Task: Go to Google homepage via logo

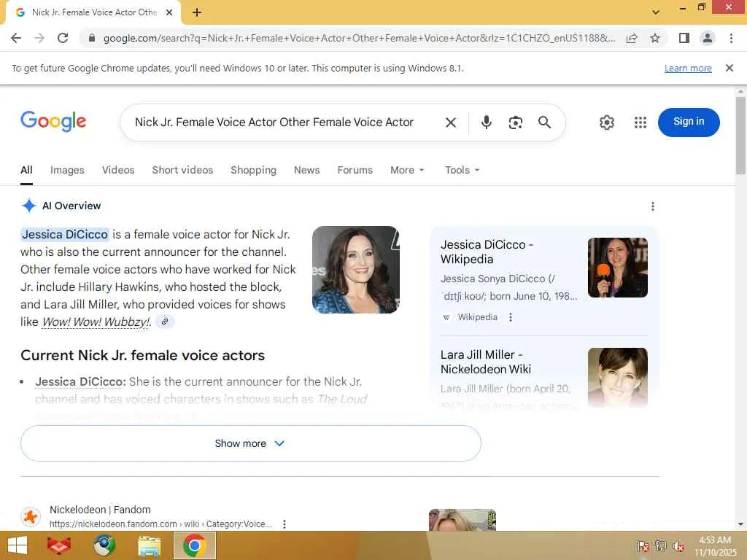Action: (x=53, y=122)
